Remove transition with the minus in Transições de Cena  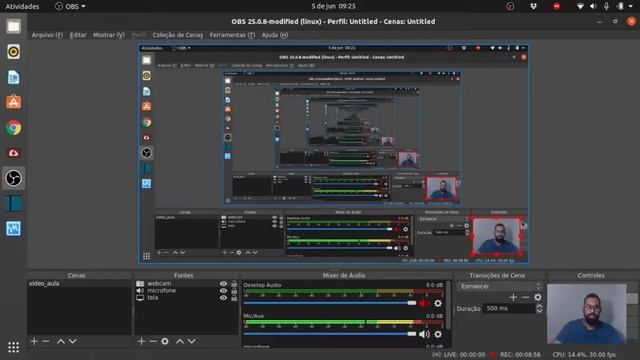[526, 297]
